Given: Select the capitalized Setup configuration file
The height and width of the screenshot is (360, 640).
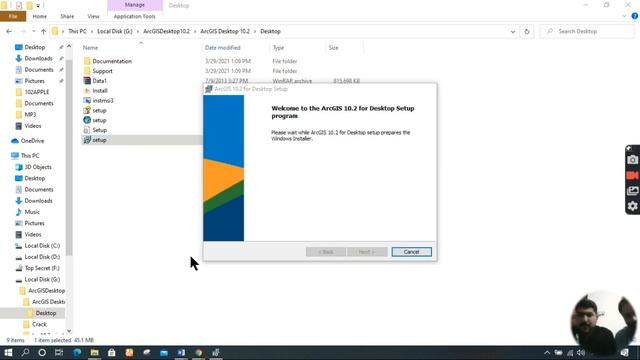Looking at the screenshot, I should click(x=100, y=130).
